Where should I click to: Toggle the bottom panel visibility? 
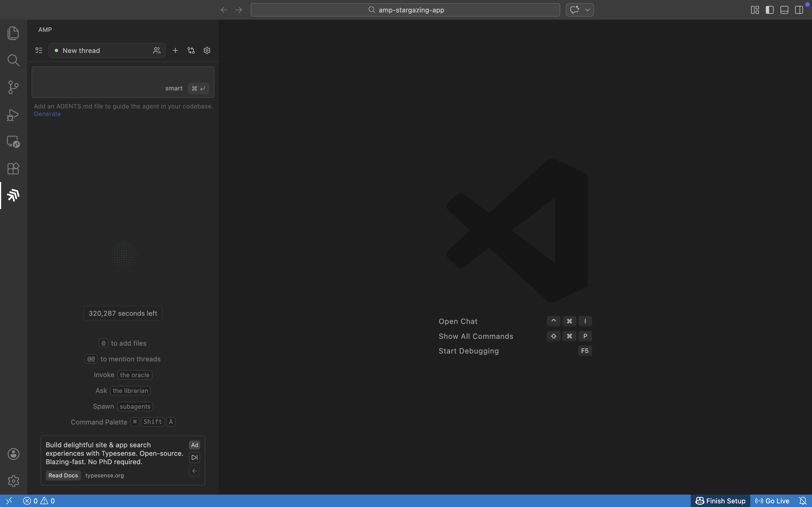784,10
